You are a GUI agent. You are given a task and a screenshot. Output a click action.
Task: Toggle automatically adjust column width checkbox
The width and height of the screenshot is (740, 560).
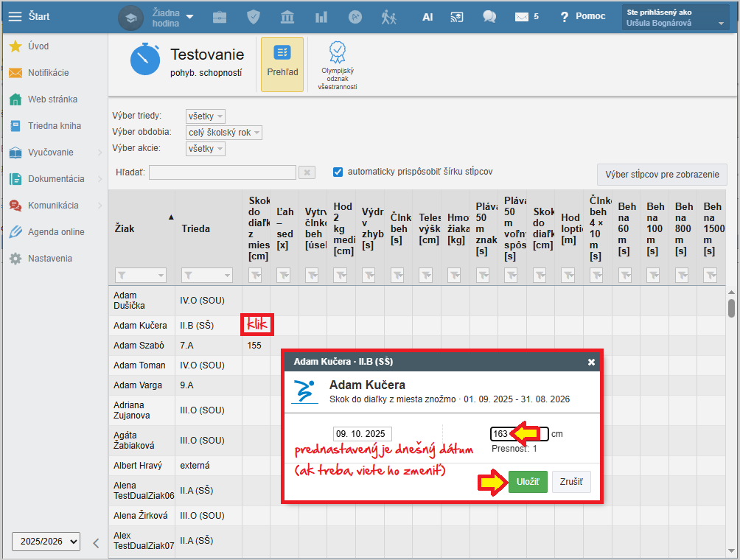pyautogui.click(x=338, y=172)
